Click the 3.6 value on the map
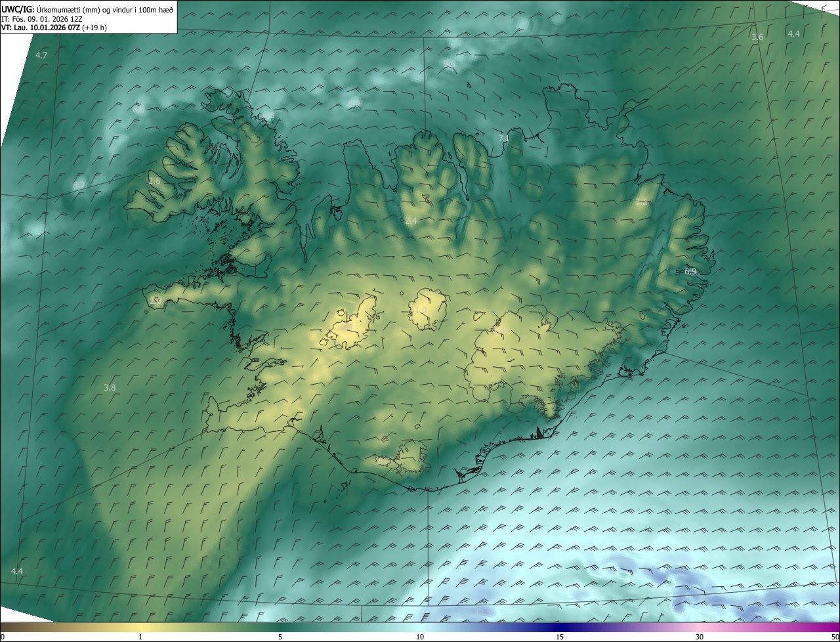This screenshot has width=840, height=642. [757, 37]
